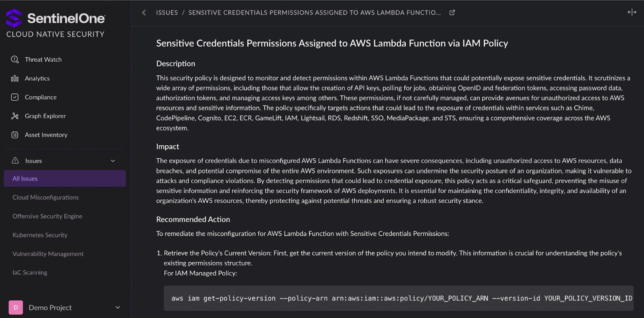
Task: Click the SentinelOne logo icon
Action: click(x=14, y=18)
